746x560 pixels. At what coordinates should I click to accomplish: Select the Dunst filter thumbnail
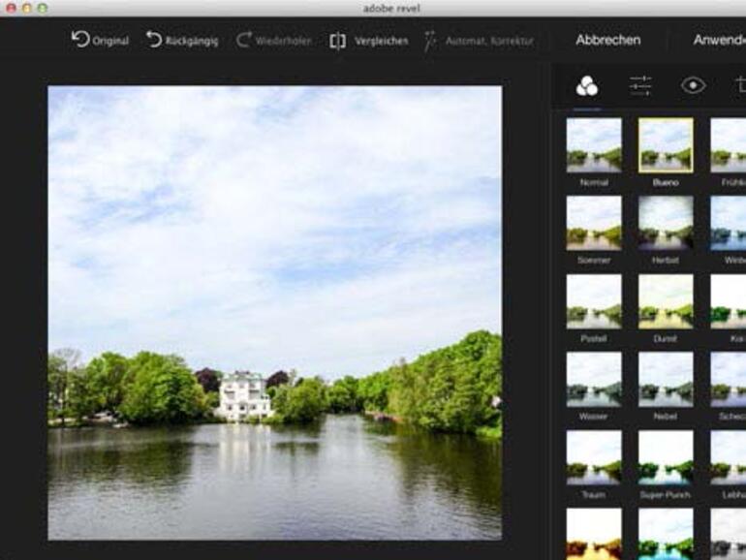pos(666,301)
